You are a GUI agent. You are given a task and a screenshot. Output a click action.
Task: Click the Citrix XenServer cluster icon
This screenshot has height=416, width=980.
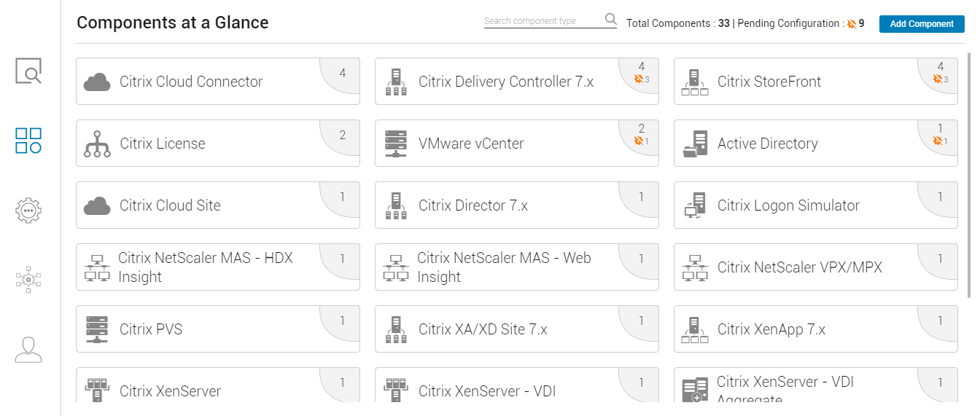[x=97, y=391]
